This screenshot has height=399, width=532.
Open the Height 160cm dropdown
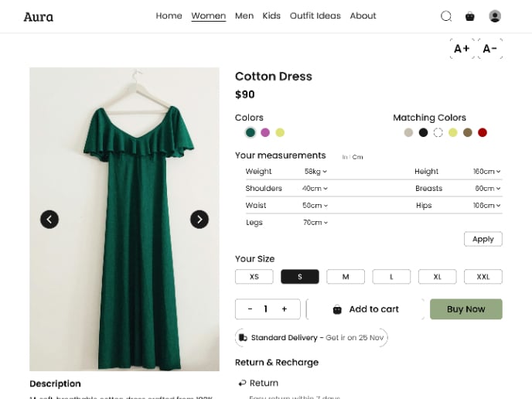[x=487, y=172]
